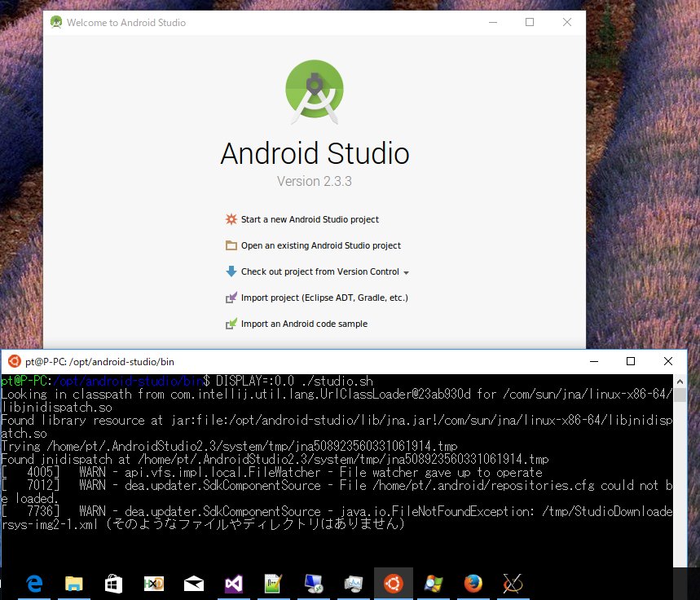This screenshot has width=700, height=600.
Task: Open File Explorer from the taskbar
Action: pyautogui.click(x=74, y=584)
